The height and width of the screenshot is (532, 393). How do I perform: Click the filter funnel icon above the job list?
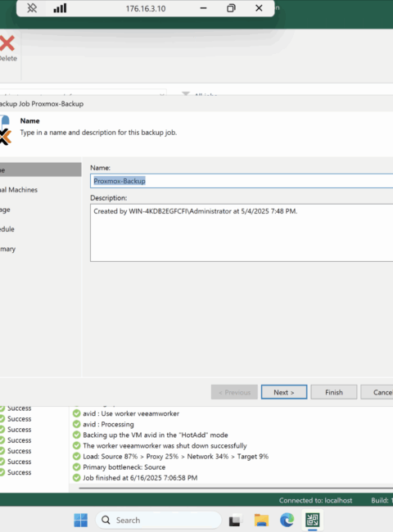click(x=186, y=93)
